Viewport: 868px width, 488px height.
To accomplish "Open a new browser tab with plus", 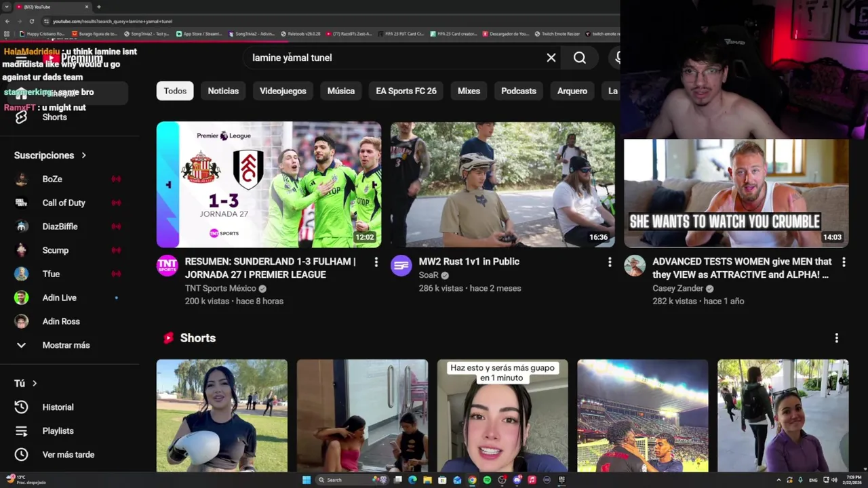I will click(99, 7).
